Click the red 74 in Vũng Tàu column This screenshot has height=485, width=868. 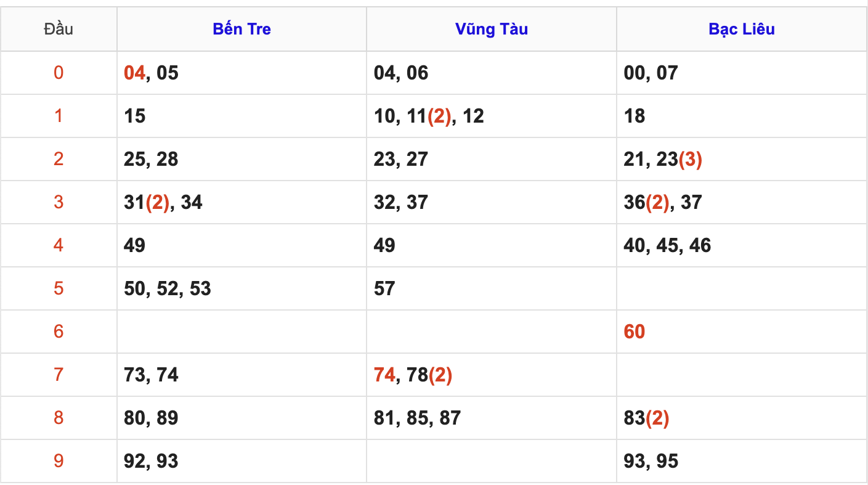tap(384, 375)
